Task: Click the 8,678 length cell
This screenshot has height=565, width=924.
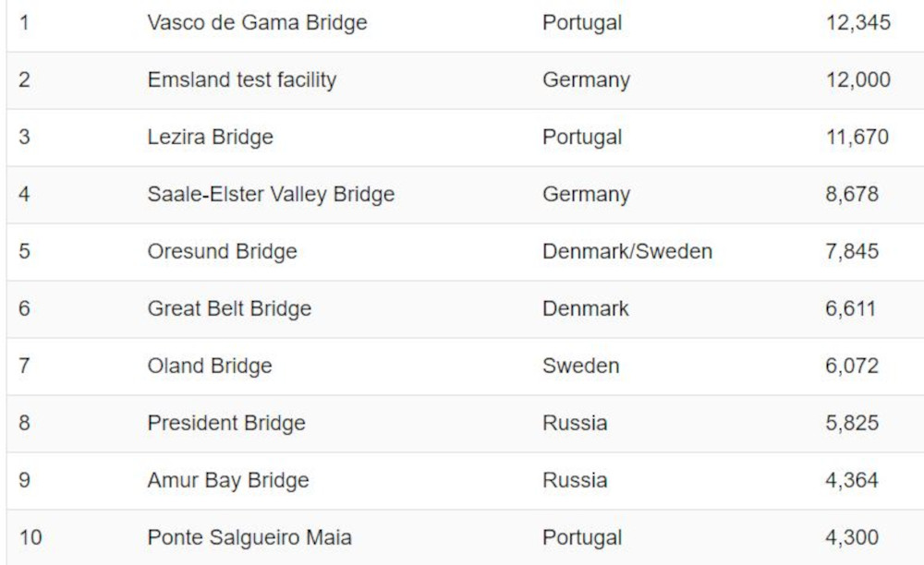Action: pos(852,195)
